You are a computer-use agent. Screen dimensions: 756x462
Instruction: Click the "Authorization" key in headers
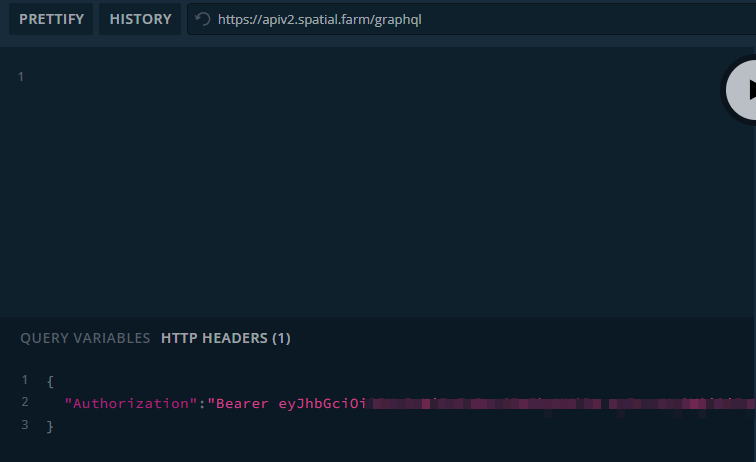point(126,403)
